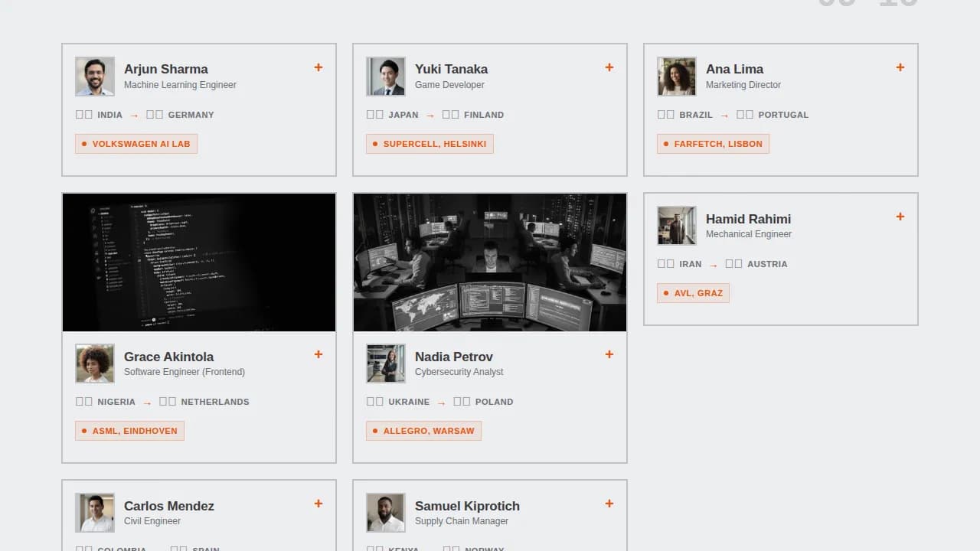Click Grace Akintola's profile photo
This screenshot has width=980, height=551.
(x=95, y=364)
